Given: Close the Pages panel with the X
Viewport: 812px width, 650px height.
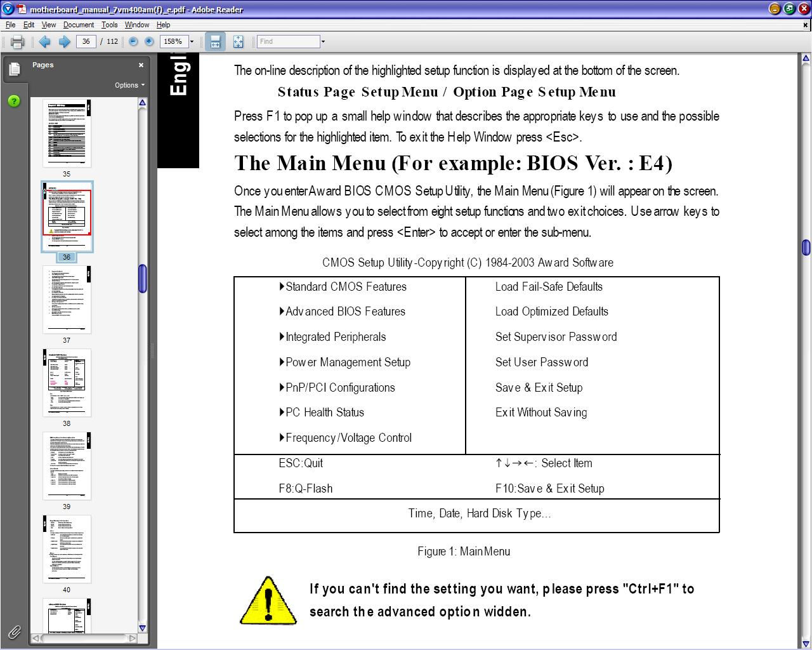Looking at the screenshot, I should [x=141, y=65].
